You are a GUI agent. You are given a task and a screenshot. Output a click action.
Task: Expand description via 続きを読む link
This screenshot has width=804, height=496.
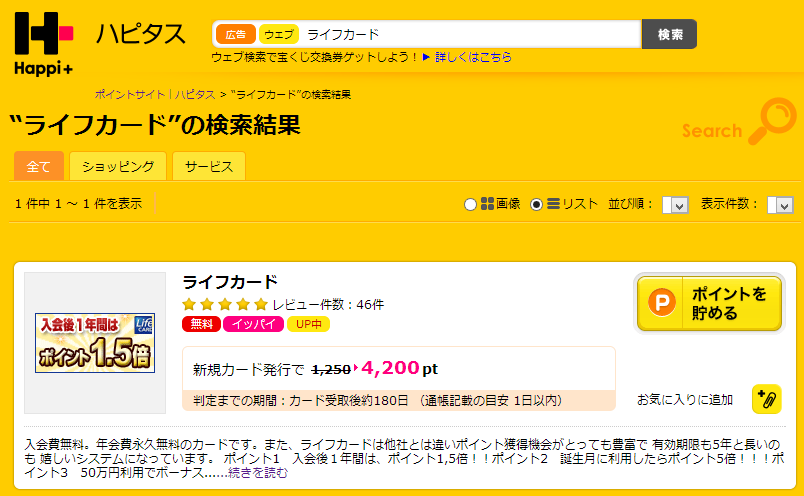(258, 472)
